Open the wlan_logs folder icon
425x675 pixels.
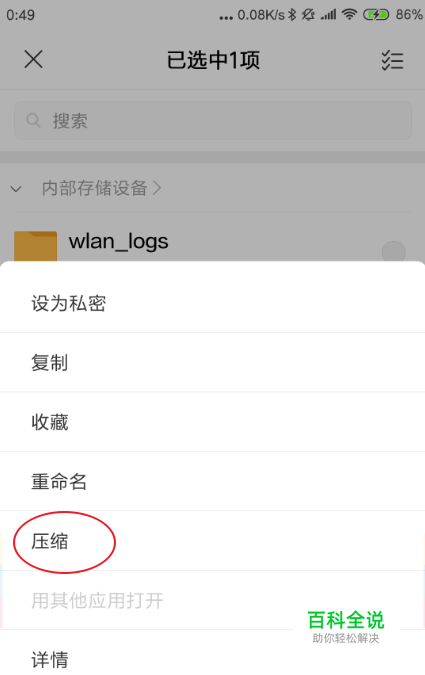pyautogui.click(x=35, y=246)
